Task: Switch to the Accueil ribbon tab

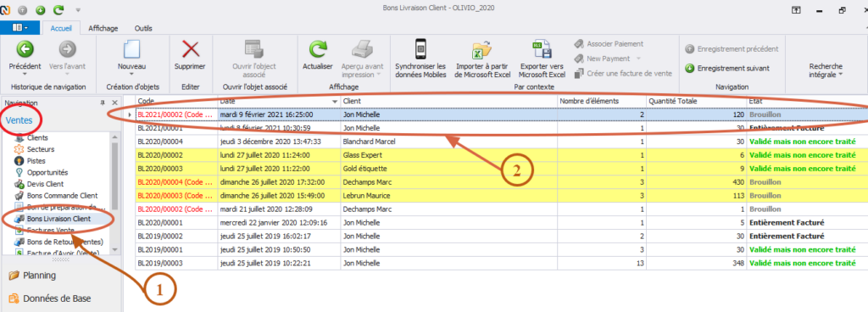Action: 61,28
